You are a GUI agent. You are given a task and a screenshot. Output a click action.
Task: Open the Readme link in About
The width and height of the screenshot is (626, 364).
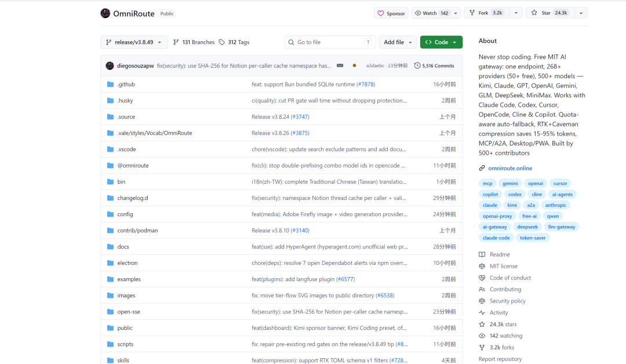(x=500, y=254)
